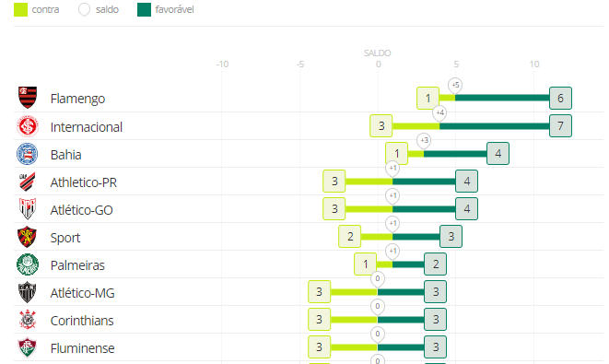
Task: Click Palmeiras' +1 saldo marker
Action: pos(392,251)
